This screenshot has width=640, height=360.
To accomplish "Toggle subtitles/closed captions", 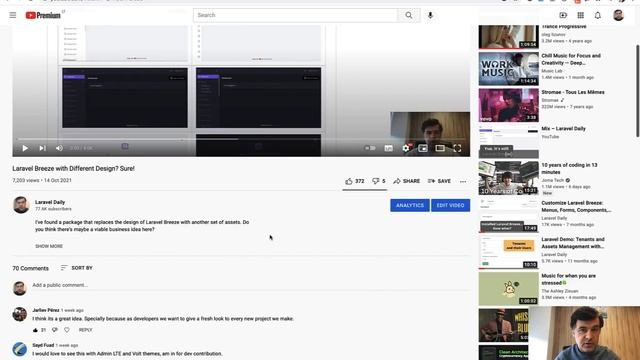I will [x=389, y=148].
